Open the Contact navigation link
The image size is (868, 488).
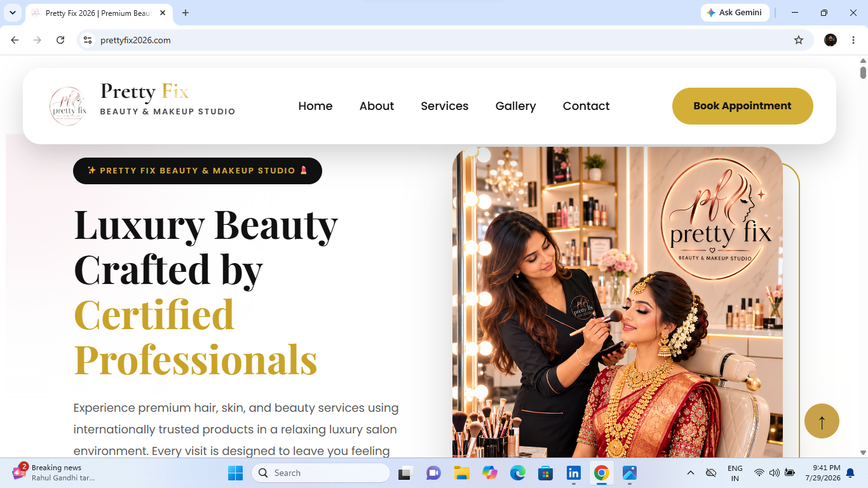pos(586,106)
